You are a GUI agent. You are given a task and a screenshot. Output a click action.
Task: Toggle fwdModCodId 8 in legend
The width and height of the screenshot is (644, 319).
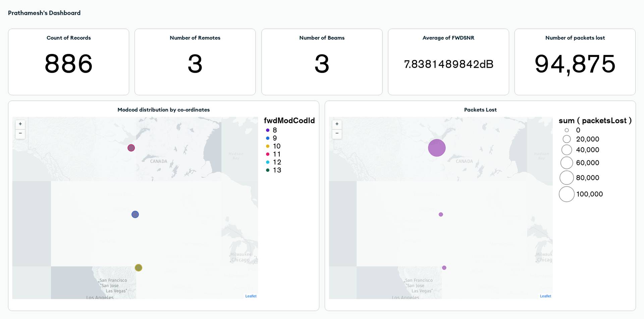[x=274, y=130]
